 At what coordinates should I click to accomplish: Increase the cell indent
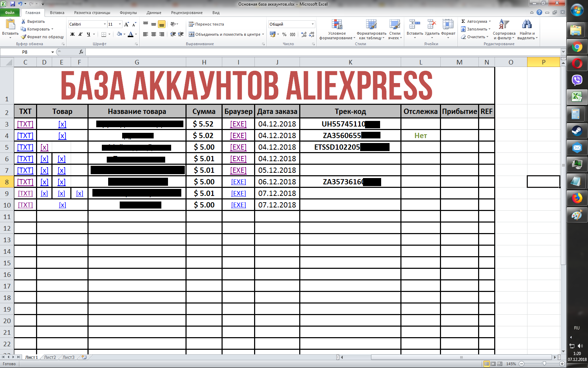click(x=181, y=34)
